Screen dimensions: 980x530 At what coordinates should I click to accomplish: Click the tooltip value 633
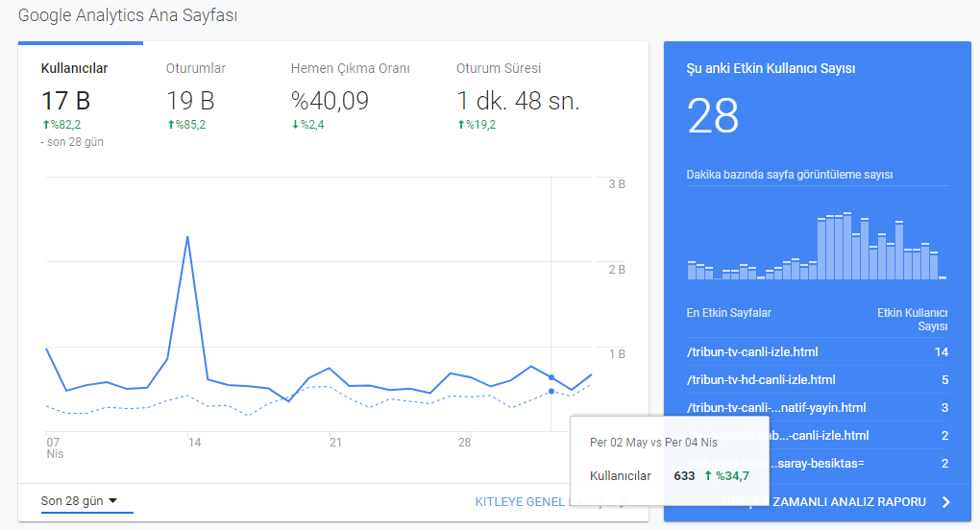(x=684, y=475)
